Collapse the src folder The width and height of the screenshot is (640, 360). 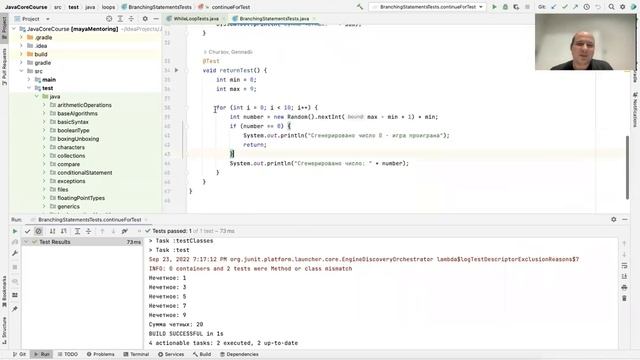coord(22,71)
